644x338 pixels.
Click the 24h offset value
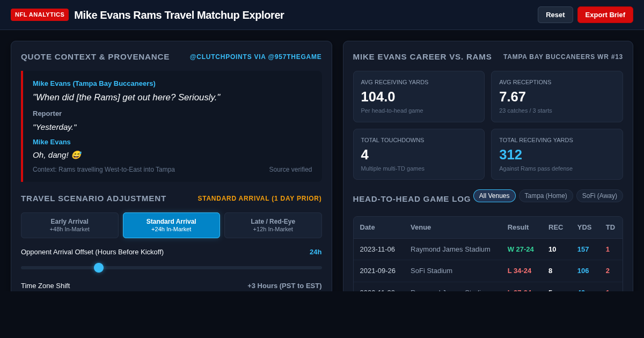pyautogui.click(x=316, y=252)
